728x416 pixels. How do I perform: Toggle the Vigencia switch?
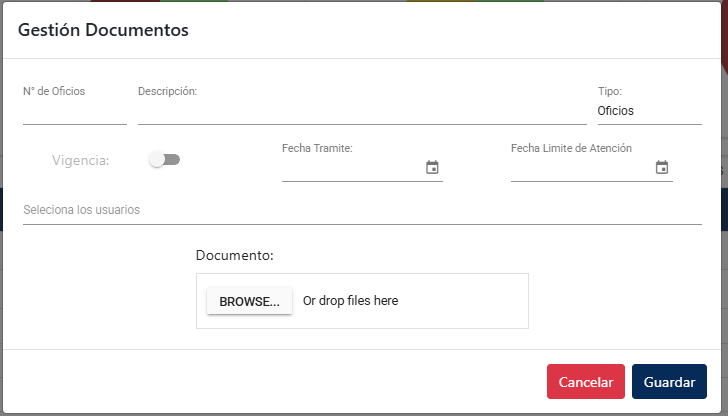(164, 160)
